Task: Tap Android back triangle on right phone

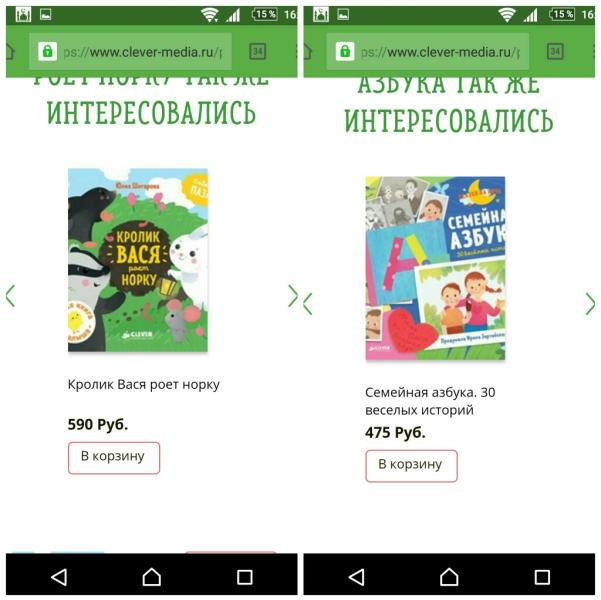Action: pos(356,577)
